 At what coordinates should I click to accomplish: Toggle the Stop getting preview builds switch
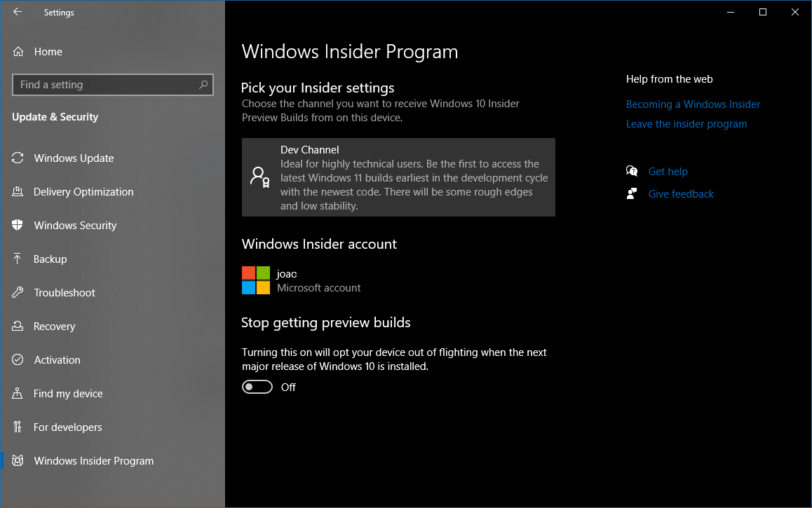(257, 387)
